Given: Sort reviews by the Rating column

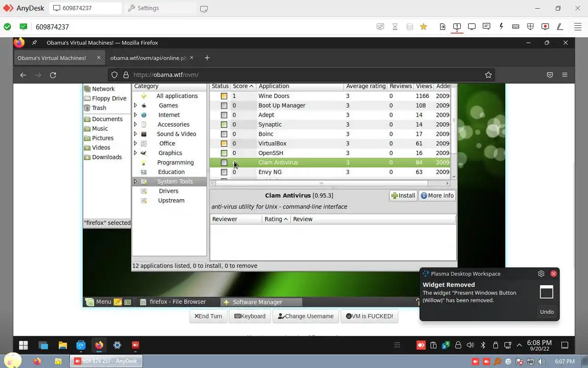Looking at the screenshot, I should 276,219.
